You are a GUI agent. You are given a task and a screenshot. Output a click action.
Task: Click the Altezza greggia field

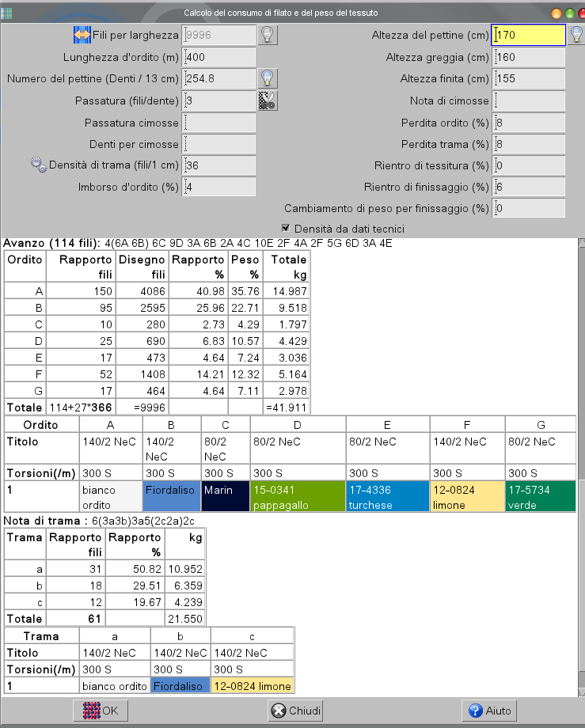528,57
